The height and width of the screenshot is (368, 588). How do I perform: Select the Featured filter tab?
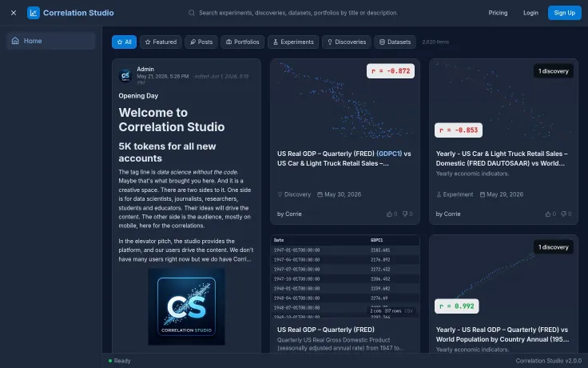tap(161, 42)
